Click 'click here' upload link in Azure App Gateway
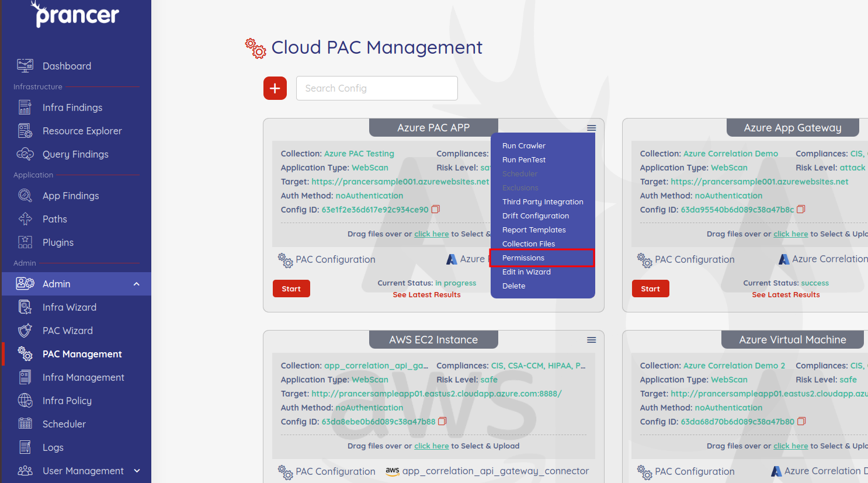The height and width of the screenshot is (483, 868). click(x=791, y=234)
